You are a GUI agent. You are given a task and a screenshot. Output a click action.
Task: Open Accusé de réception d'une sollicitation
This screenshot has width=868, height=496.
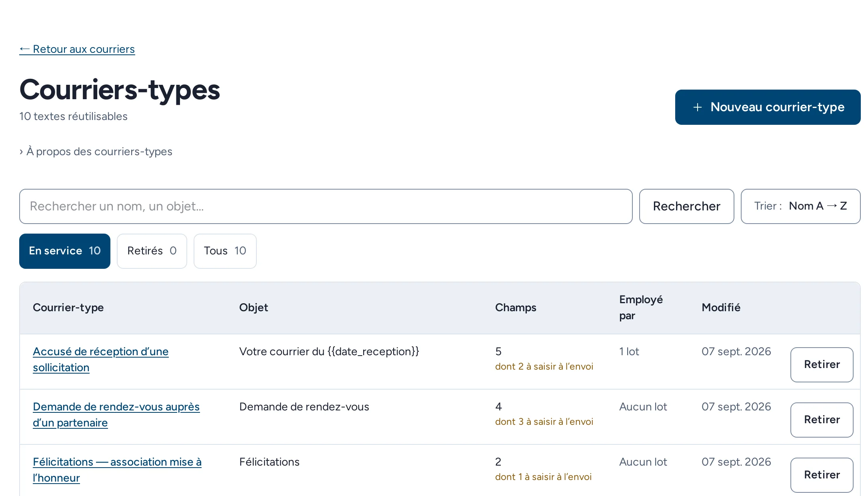[x=101, y=360]
